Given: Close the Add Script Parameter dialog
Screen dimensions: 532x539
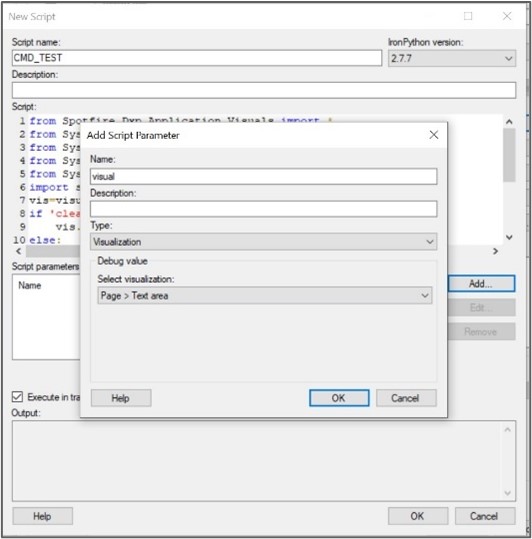Looking at the screenshot, I should (434, 135).
